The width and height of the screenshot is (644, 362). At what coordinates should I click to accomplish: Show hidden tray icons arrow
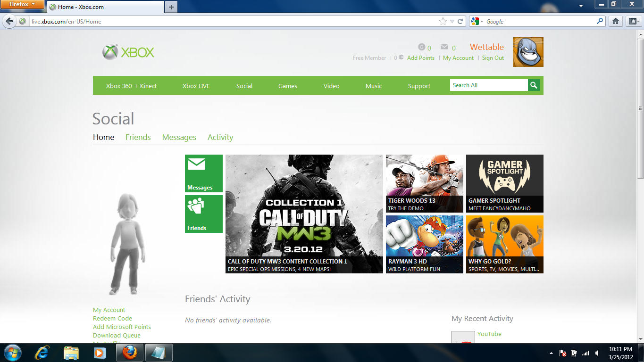551,353
